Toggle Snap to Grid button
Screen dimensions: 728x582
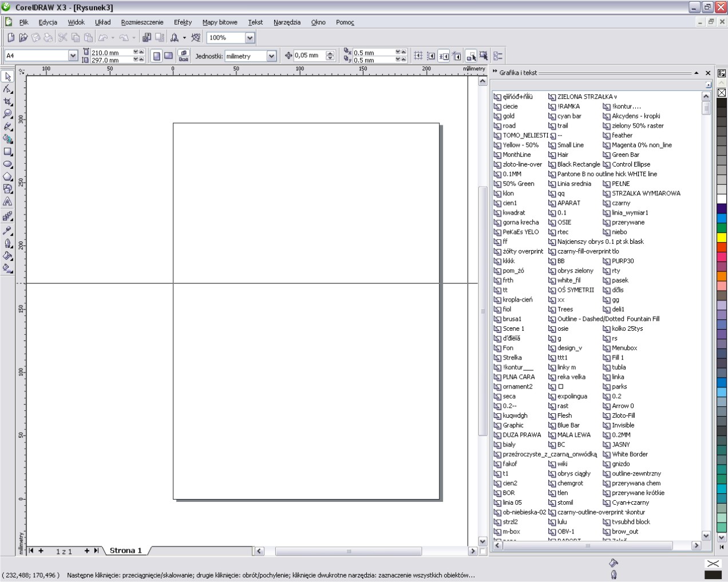click(418, 56)
